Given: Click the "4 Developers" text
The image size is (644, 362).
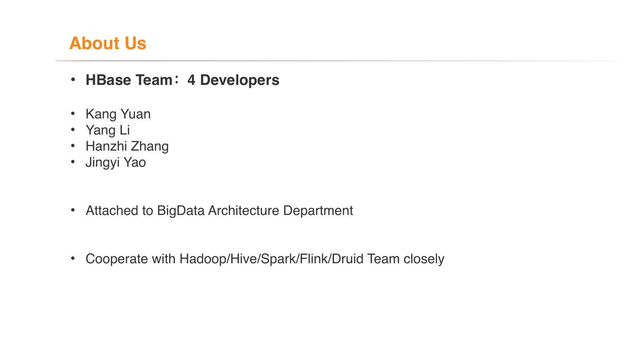Looking at the screenshot, I should coord(233,80).
